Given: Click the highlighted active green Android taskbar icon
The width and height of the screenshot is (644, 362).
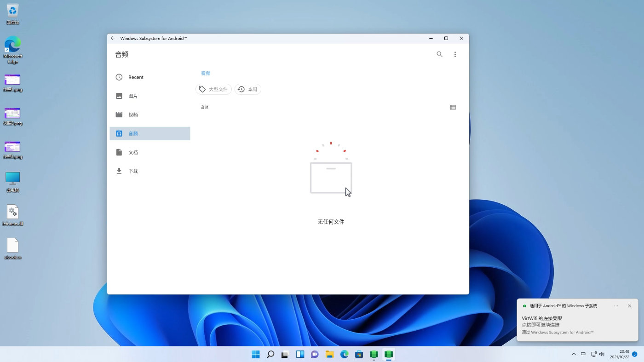Looking at the screenshot, I should pos(389,354).
